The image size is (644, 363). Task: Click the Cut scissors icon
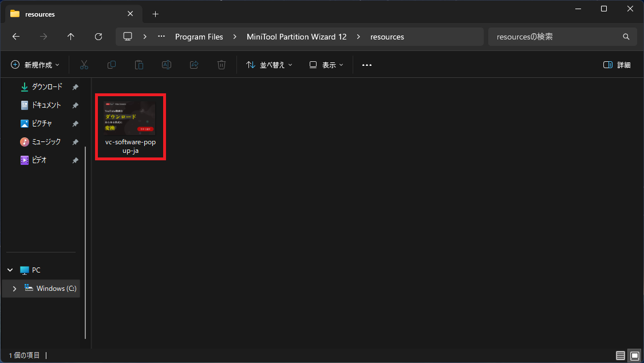coord(84,65)
